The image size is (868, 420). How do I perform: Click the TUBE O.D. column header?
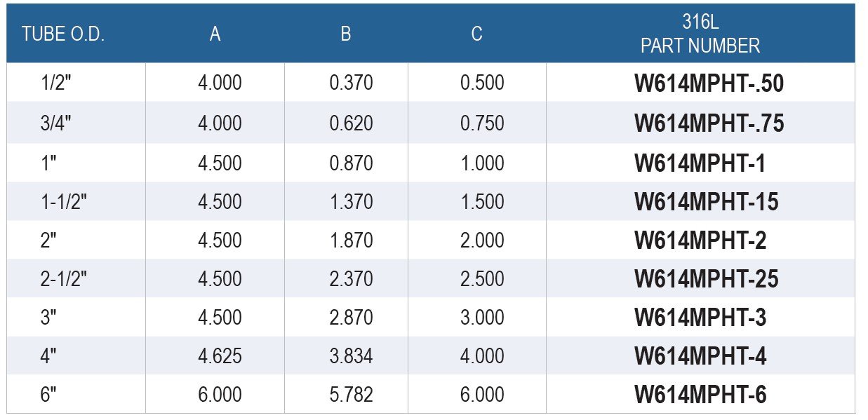pyautogui.click(x=63, y=34)
